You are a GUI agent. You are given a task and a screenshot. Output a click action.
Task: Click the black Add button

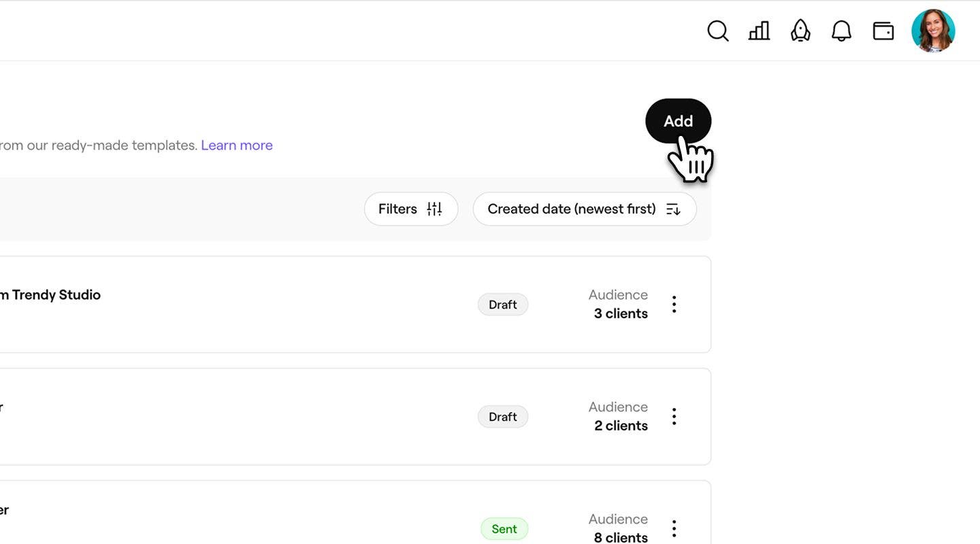coord(678,121)
